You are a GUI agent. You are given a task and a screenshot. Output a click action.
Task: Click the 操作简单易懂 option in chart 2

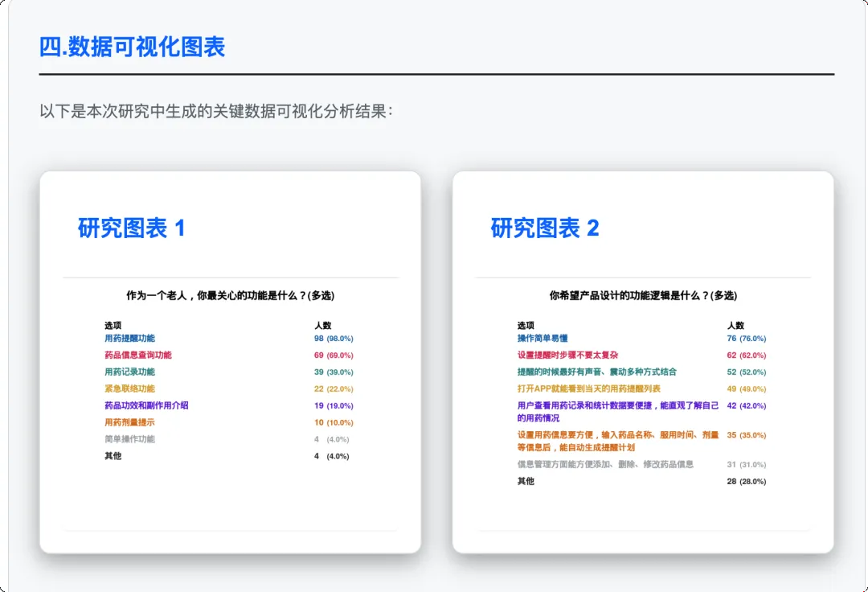click(x=542, y=339)
